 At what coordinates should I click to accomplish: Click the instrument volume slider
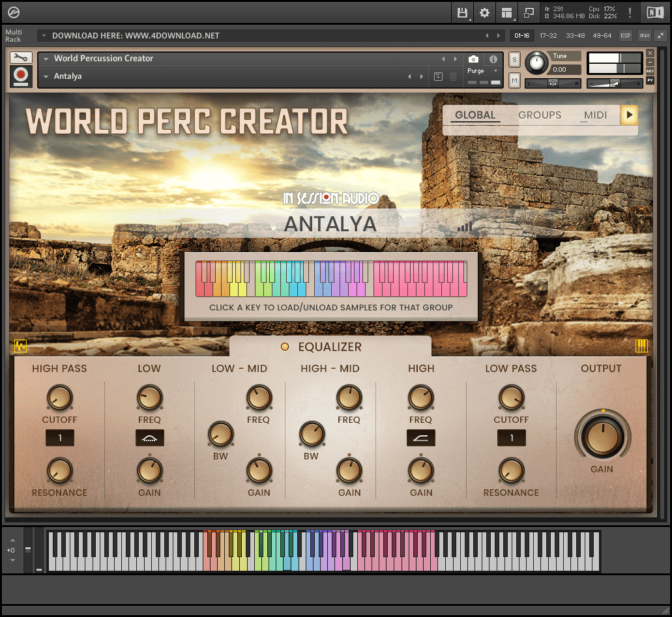pyautogui.click(x=615, y=83)
